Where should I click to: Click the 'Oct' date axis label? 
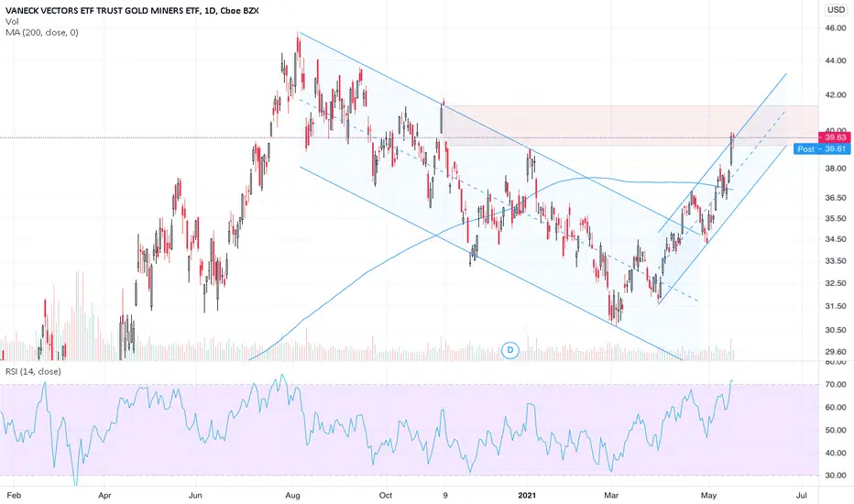[x=386, y=495]
